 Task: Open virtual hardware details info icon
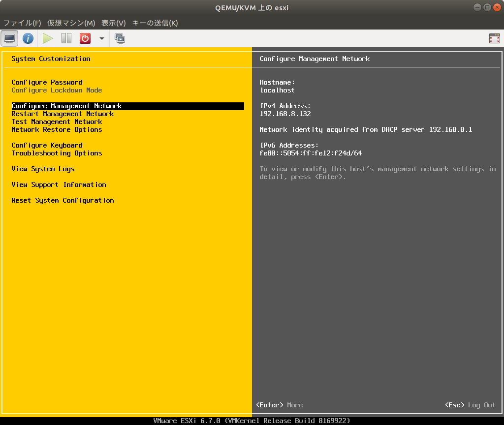tap(28, 38)
